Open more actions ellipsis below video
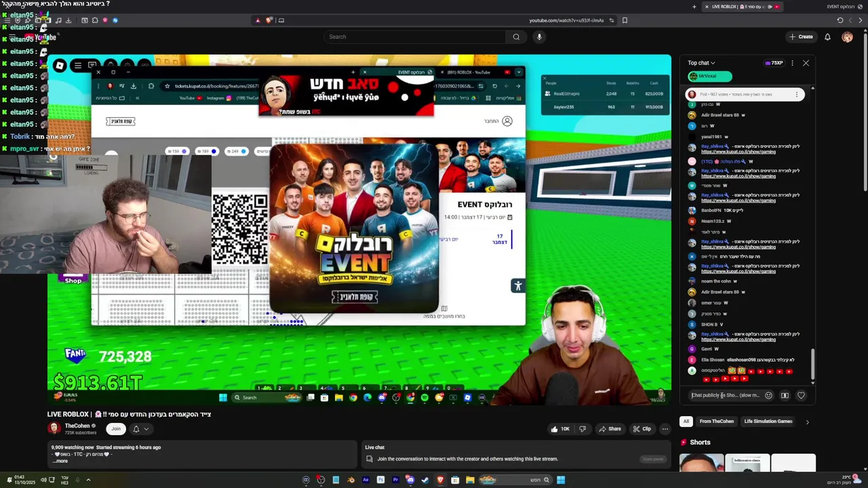868x488 pixels. [x=665, y=428]
